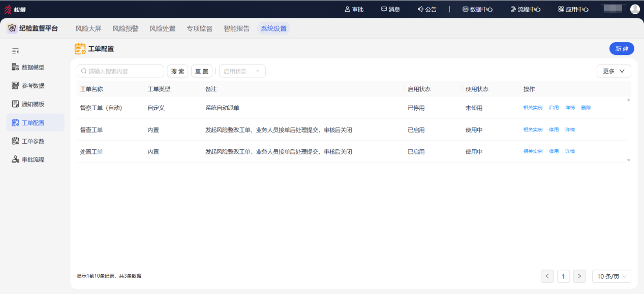The width and height of the screenshot is (644, 294).
Task: Click the 工单类型 column header
Action: (x=159, y=89)
